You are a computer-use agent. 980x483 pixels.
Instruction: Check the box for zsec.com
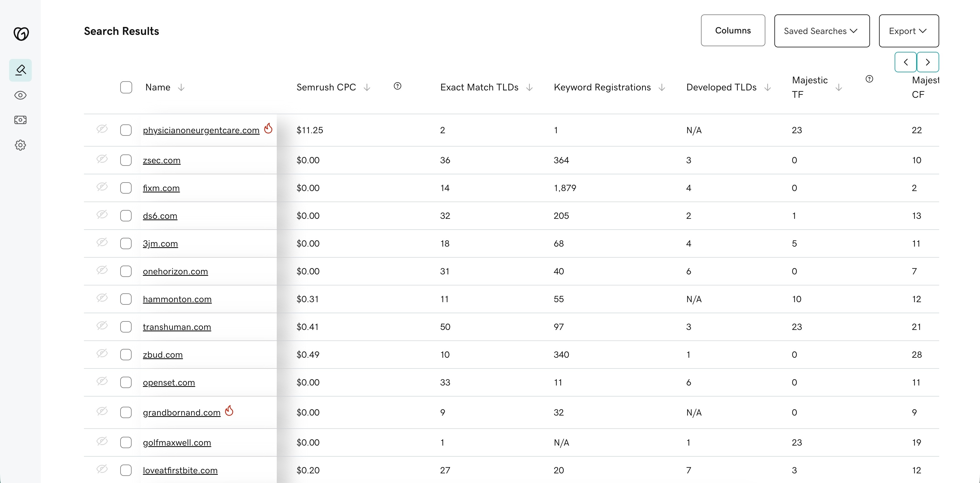pos(126,160)
